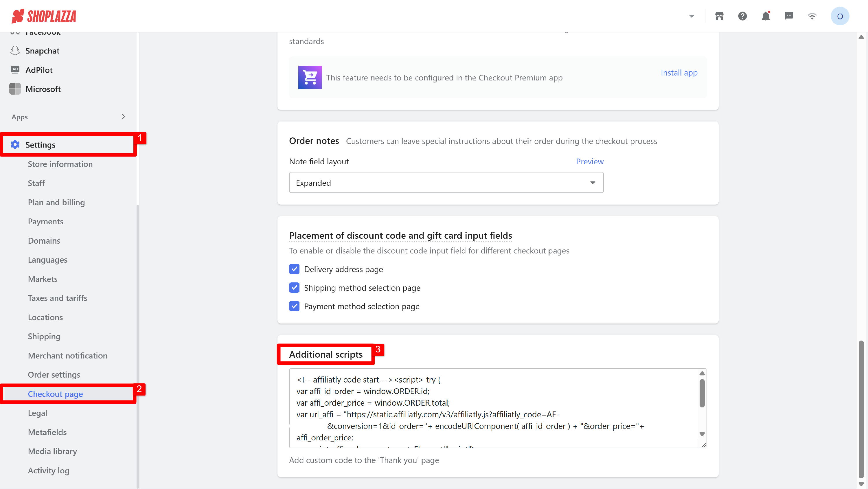Open the notifications bell
The image size is (868, 489).
[766, 16]
